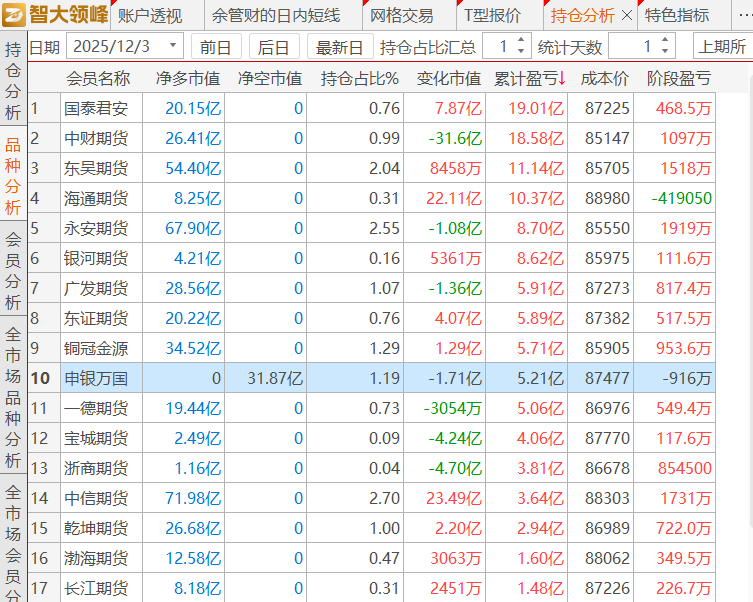Click the 67.90亿 net long cell
This screenshot has height=602, width=753.
click(x=183, y=228)
